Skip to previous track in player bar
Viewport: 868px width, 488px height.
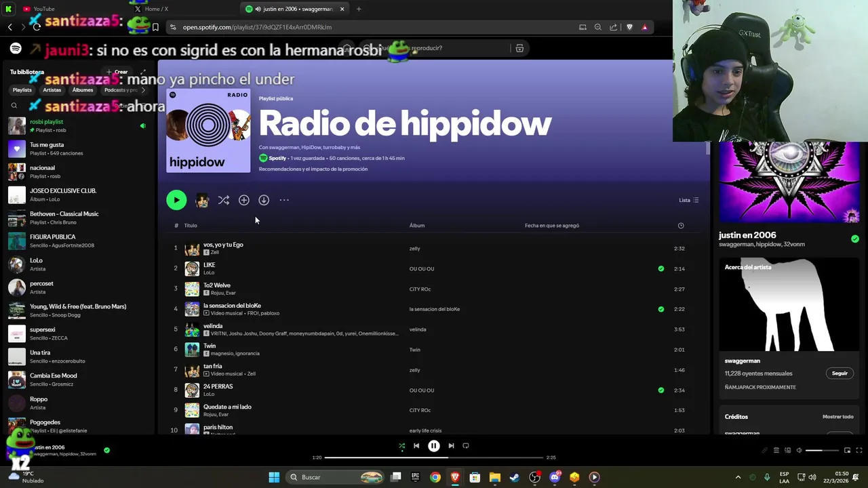pos(416,446)
